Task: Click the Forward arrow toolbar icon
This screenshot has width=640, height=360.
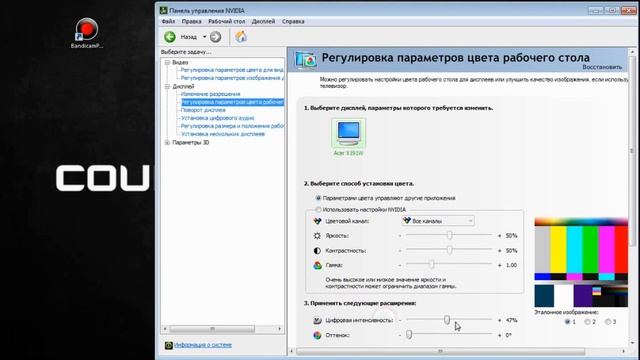Action: tap(216, 37)
